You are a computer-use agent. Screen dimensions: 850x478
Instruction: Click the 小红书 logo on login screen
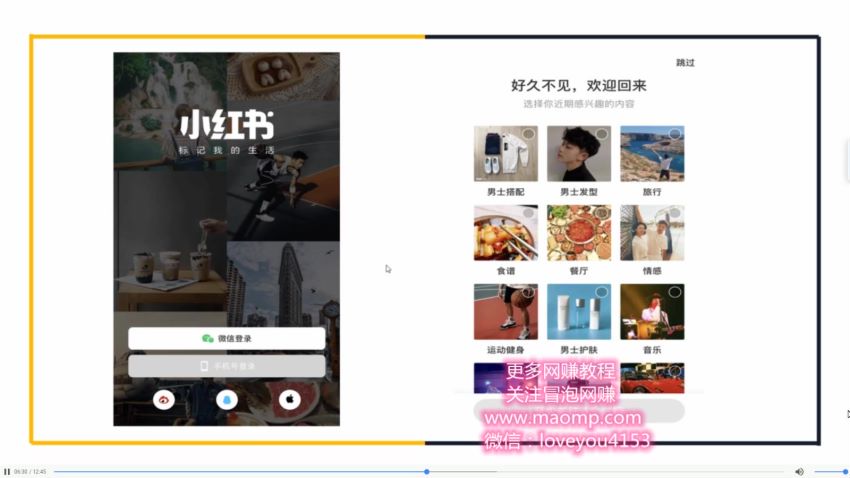point(227,125)
